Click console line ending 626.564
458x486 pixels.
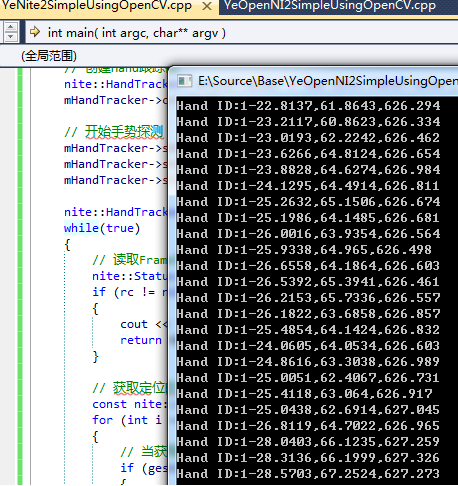pos(308,234)
